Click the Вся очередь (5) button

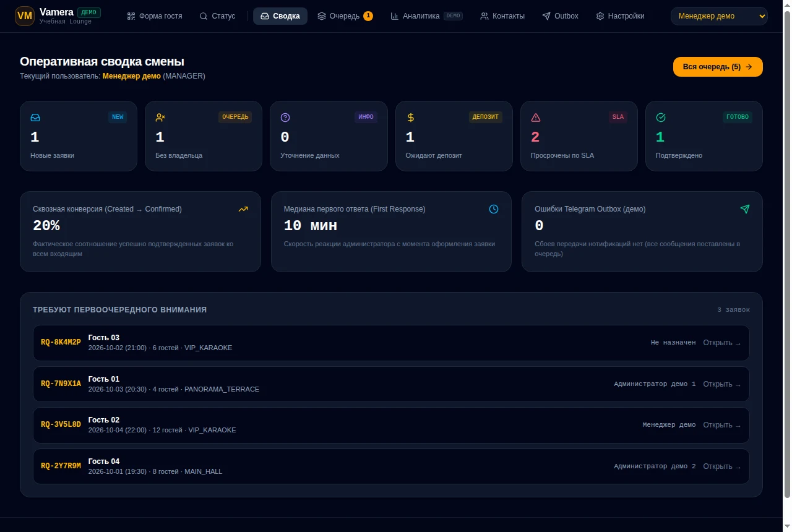718,67
